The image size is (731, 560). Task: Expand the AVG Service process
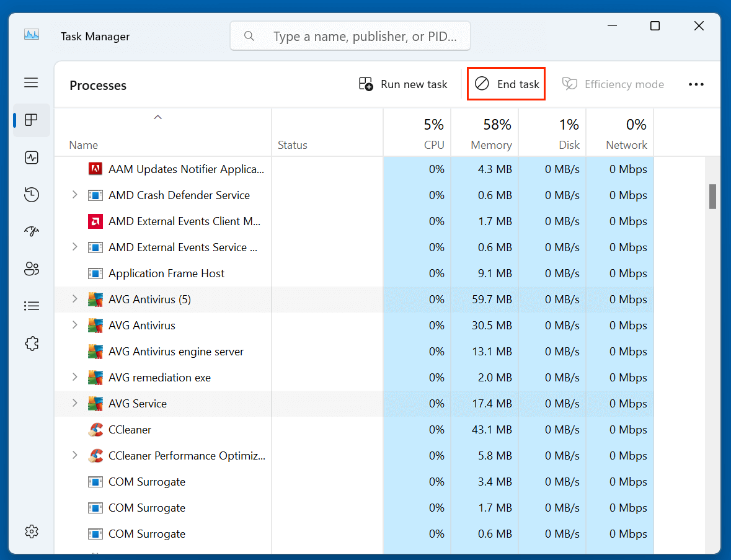(74, 403)
